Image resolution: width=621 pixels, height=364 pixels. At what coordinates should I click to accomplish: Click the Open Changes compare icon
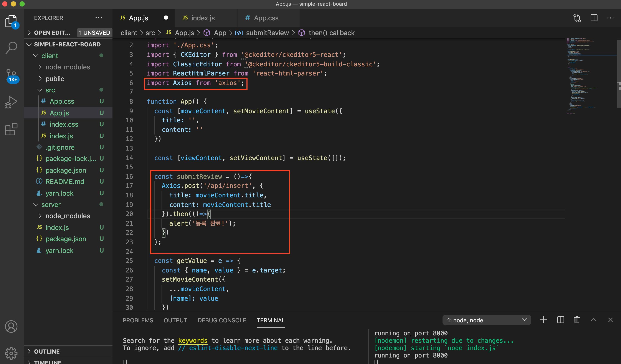coord(577,18)
